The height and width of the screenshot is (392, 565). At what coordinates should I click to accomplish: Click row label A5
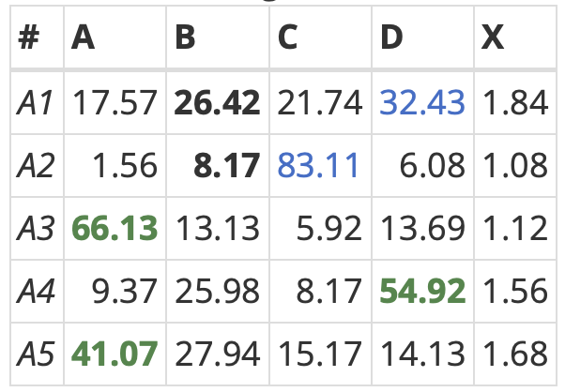tap(36, 354)
